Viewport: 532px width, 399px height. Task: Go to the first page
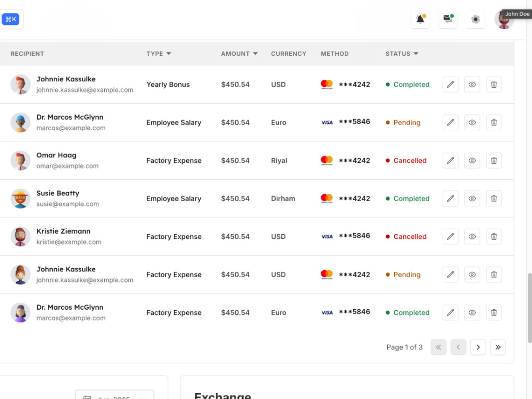(439, 347)
